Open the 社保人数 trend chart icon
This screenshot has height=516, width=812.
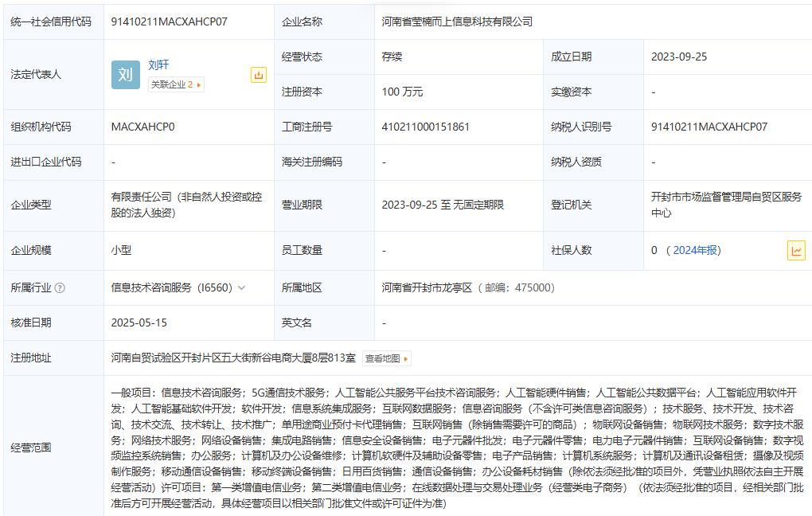(x=796, y=250)
